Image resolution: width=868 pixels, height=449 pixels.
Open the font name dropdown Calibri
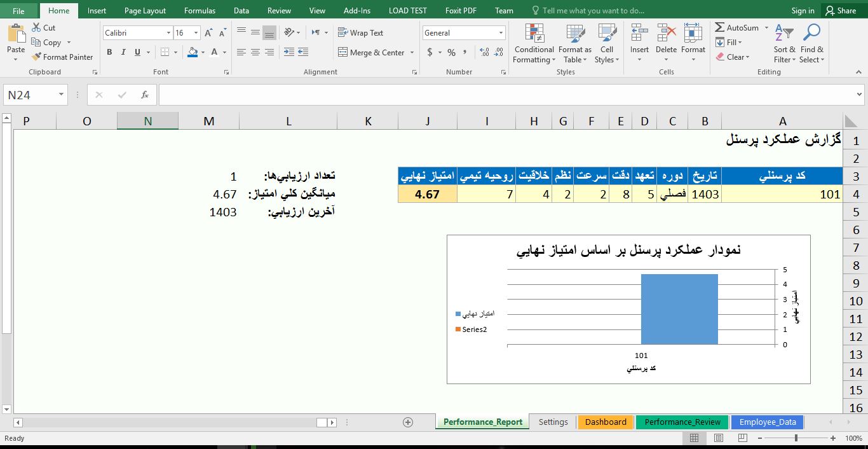click(x=169, y=33)
